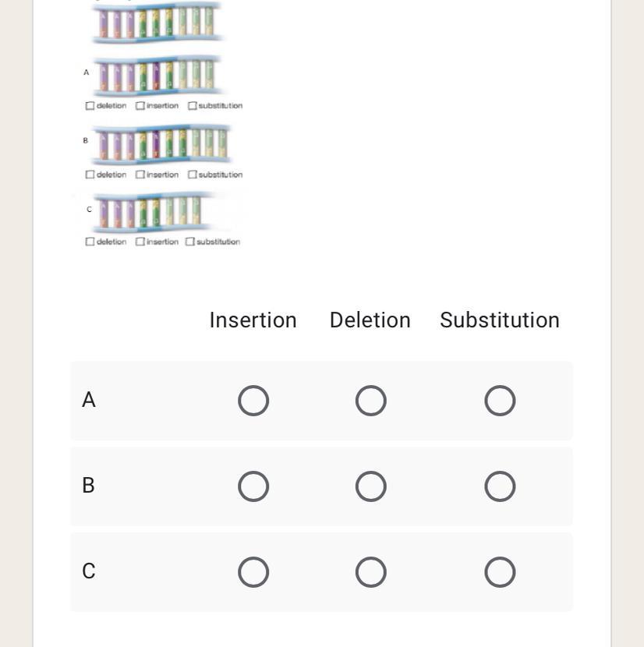
Task: Check the substitution box under strand C
Action: (x=189, y=242)
